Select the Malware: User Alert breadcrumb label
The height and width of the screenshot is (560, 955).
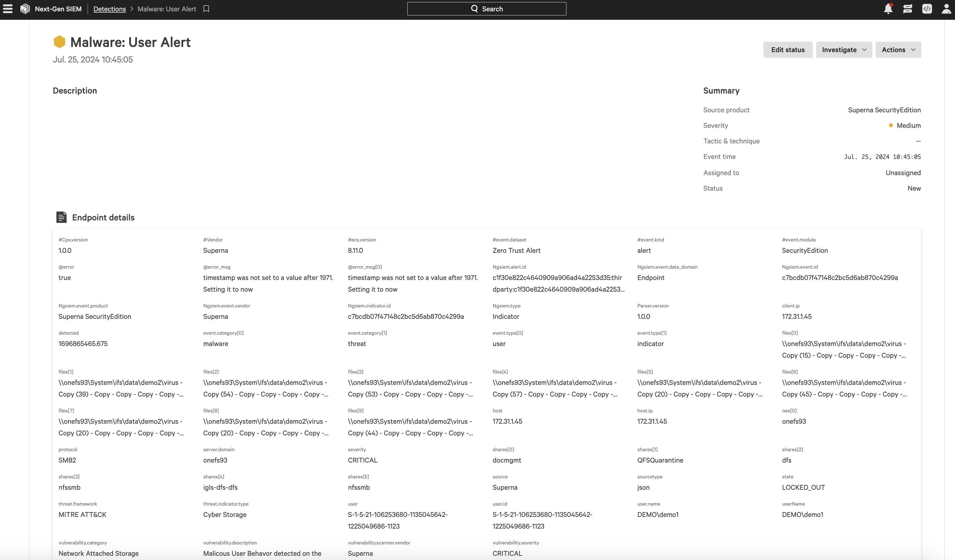pyautogui.click(x=167, y=9)
